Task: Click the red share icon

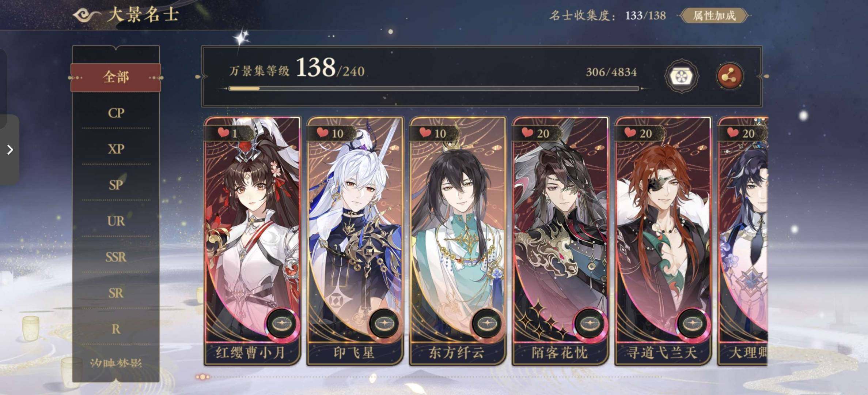Action: click(730, 76)
